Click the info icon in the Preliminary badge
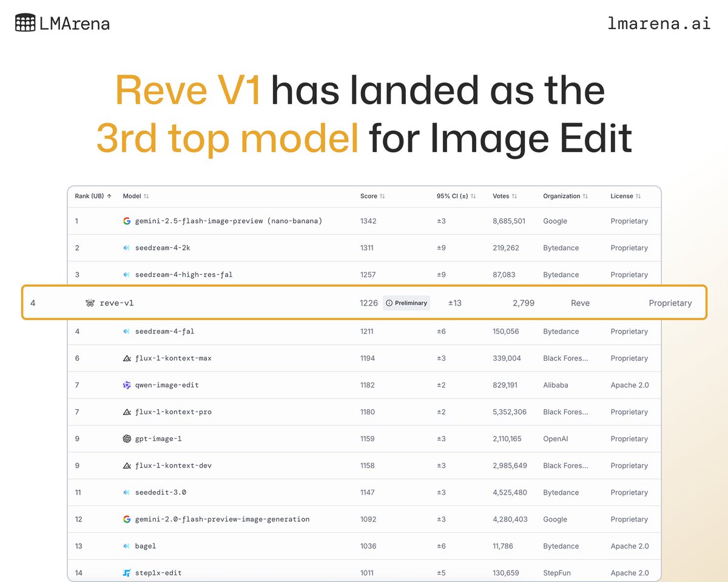This screenshot has width=728, height=582. pyautogui.click(x=389, y=303)
